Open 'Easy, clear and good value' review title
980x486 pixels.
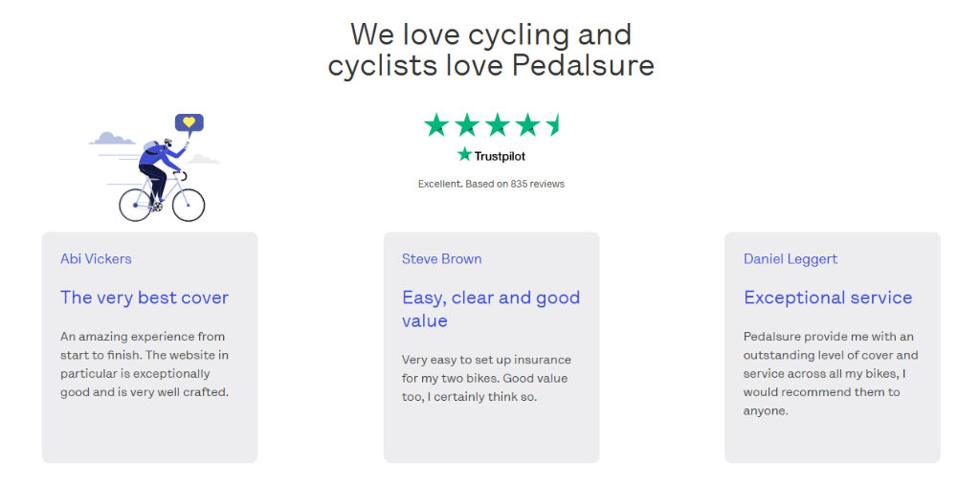(x=491, y=309)
